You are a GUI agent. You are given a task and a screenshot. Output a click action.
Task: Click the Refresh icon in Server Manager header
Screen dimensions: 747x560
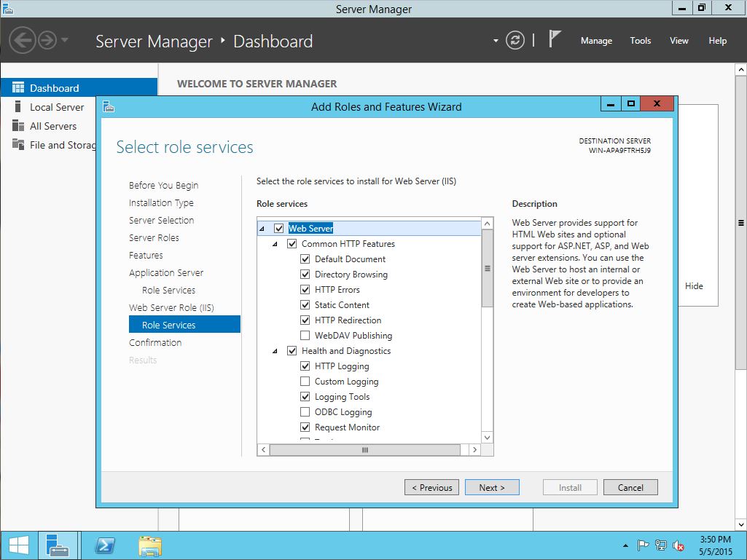pos(515,41)
